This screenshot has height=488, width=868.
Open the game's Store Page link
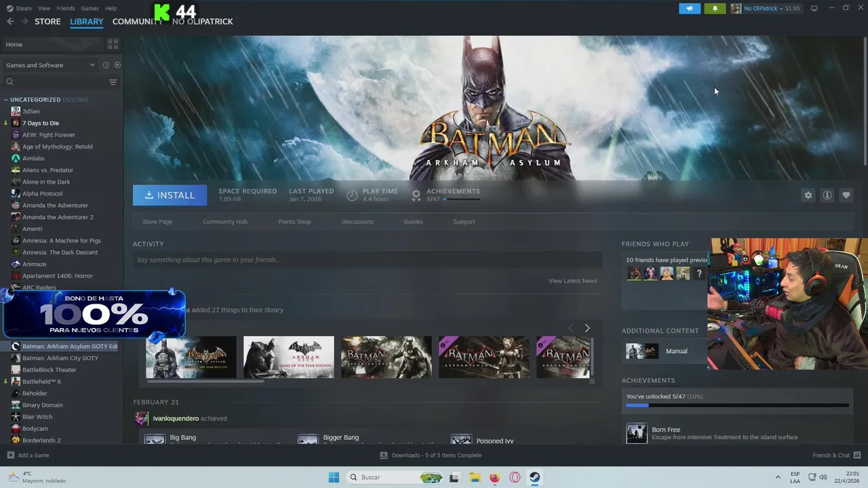[157, 222]
